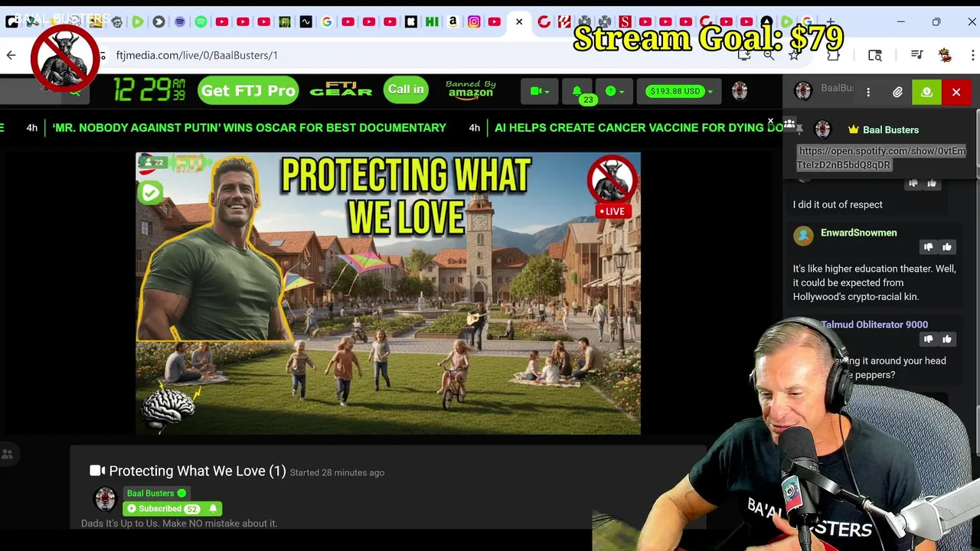Viewport: 980px width, 551px height.
Task: Open notifications bell with 23 badge
Action: click(579, 93)
